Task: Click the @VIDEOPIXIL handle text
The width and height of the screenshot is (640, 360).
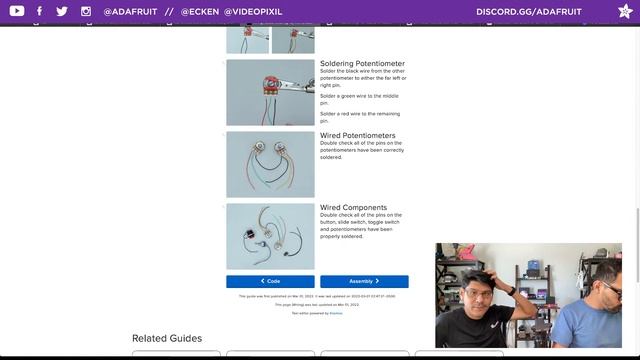Action: point(253,12)
